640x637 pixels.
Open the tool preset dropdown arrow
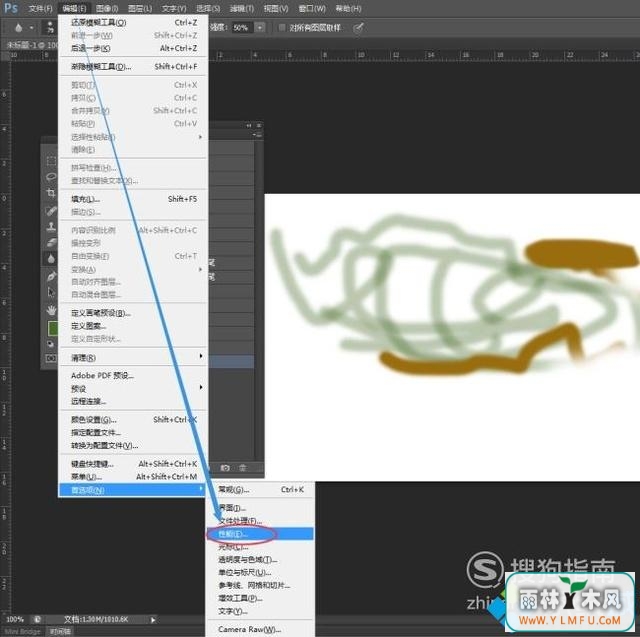coord(31,28)
